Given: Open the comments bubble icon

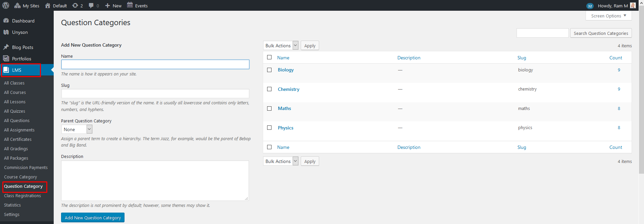Looking at the screenshot, I should 91,5.
